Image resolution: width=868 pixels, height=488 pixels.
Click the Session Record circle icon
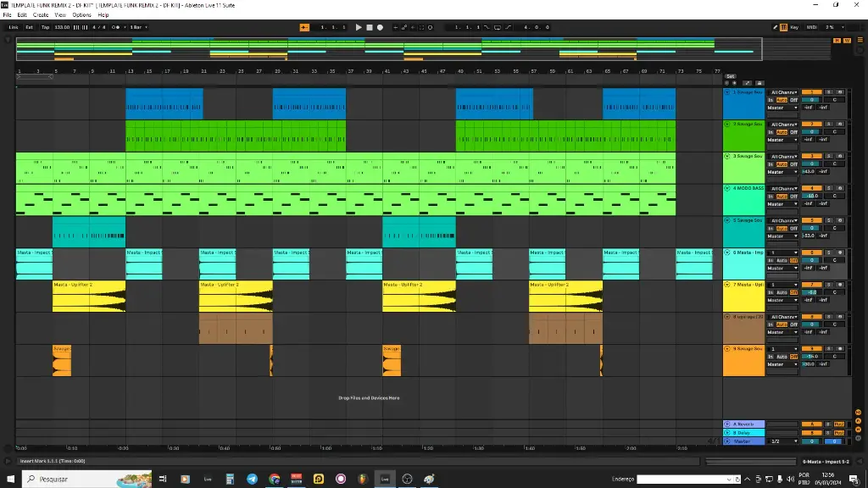430,27
